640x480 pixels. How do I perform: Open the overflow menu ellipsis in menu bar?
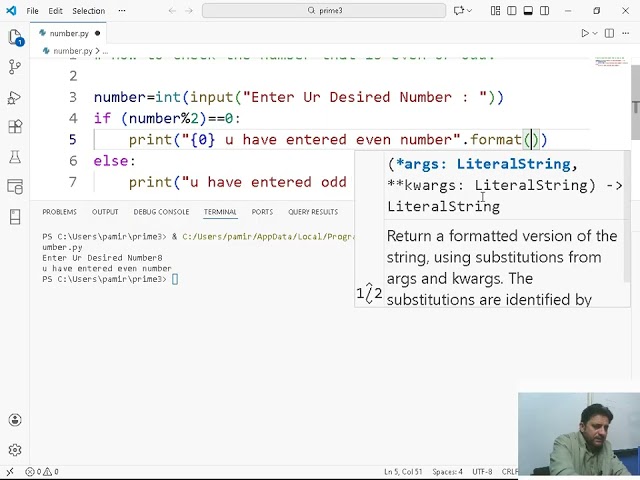click(122, 11)
